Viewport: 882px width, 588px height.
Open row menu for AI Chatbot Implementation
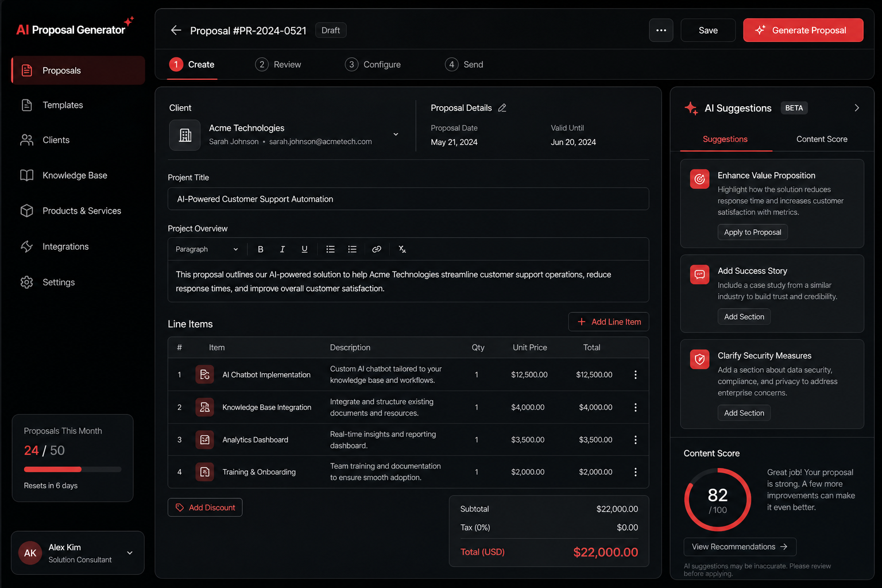635,375
